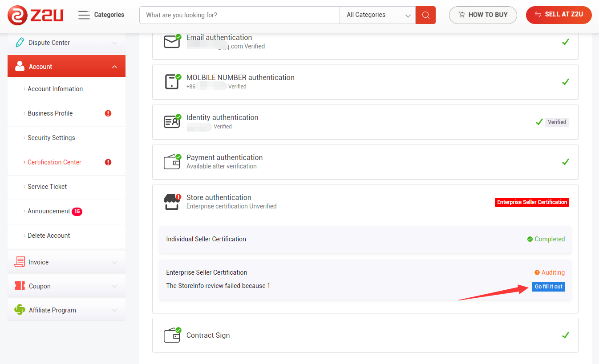The width and height of the screenshot is (599, 364).
Task: Click the Identity authentication ID card icon
Action: tap(172, 122)
